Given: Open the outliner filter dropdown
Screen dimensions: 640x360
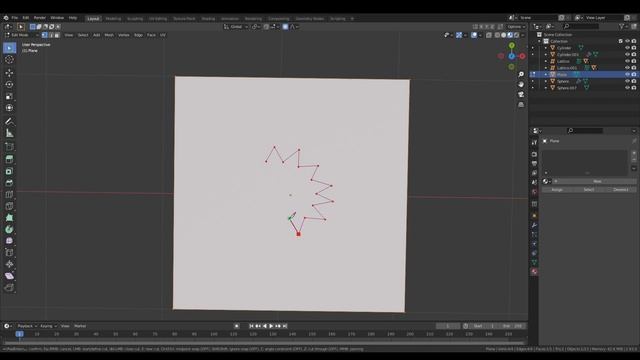Looking at the screenshot, I should pyautogui.click(x=623, y=26).
